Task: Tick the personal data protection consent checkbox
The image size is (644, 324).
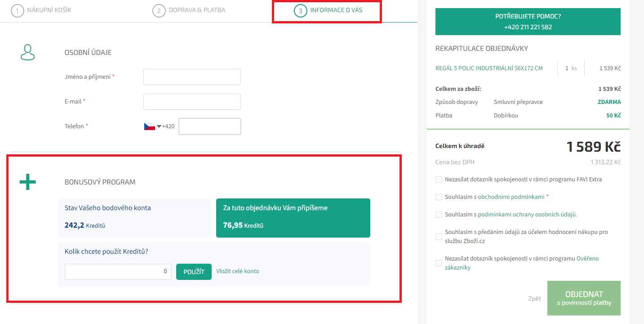Action: click(x=439, y=215)
